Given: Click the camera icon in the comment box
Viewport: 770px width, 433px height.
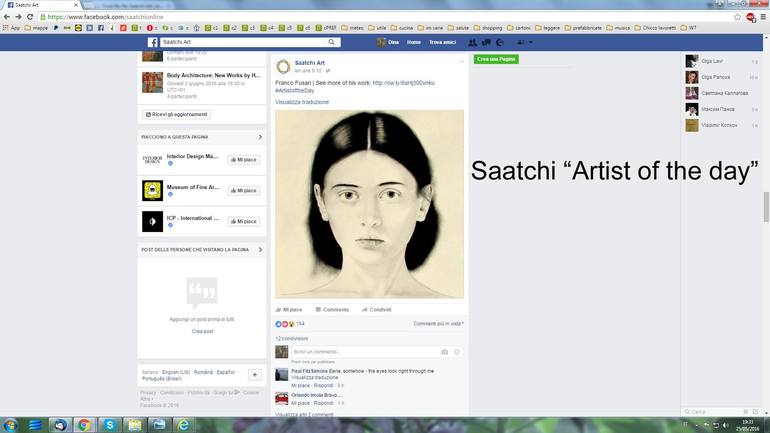Looking at the screenshot, I should point(444,352).
